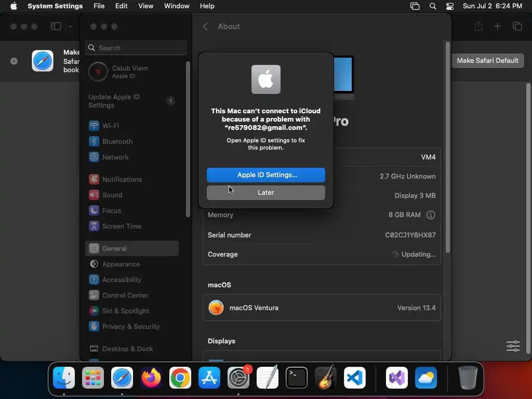Screen dimensions: 532x399
Task: Click Make Safari Default button
Action: coord(488,61)
